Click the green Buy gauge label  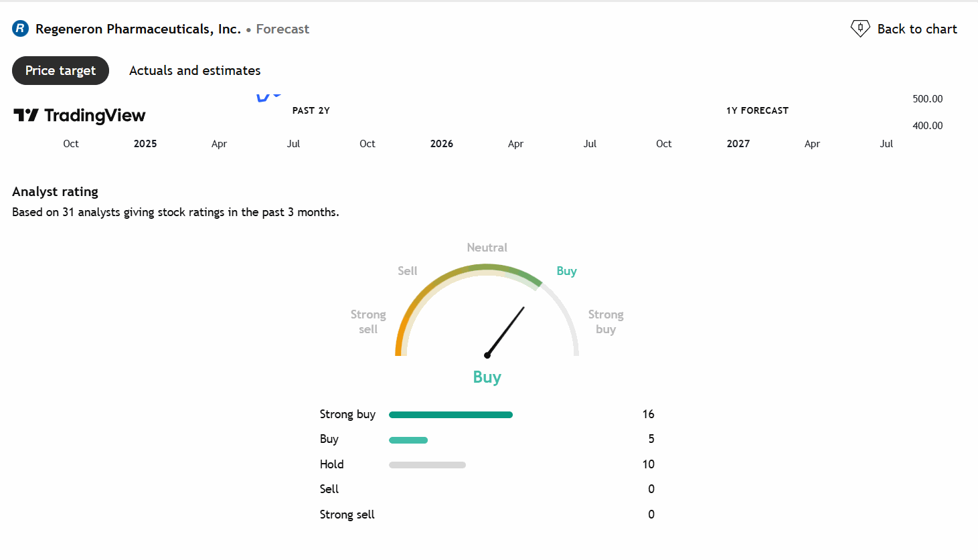click(566, 271)
